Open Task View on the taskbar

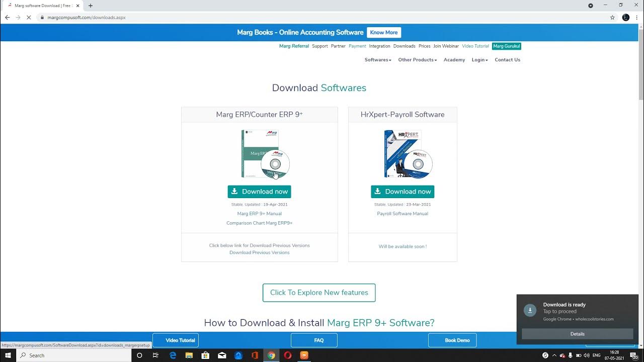coord(155,355)
